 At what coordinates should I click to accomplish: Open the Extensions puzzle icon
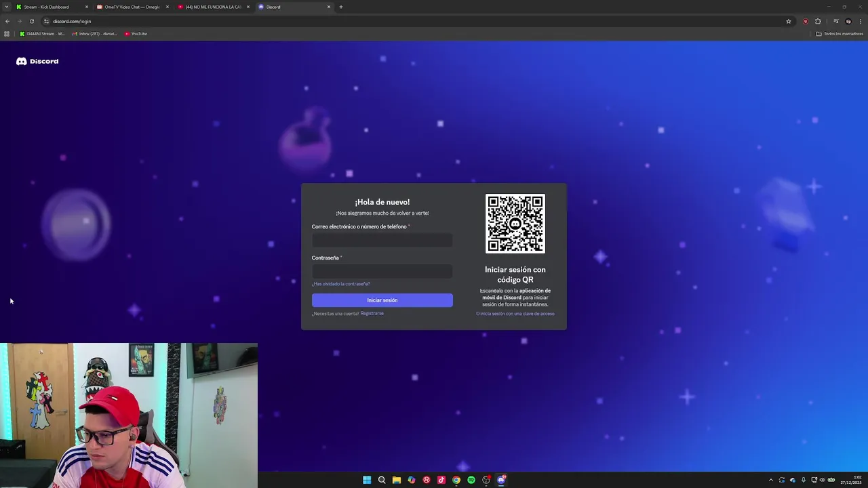tap(818, 21)
